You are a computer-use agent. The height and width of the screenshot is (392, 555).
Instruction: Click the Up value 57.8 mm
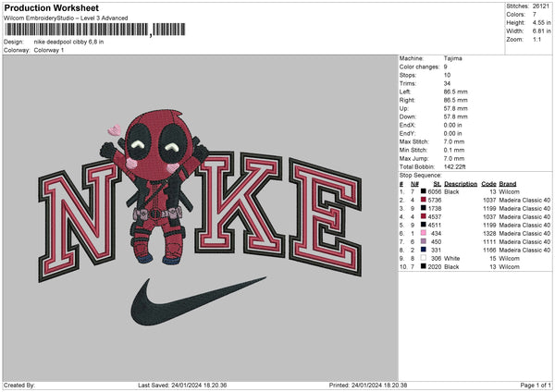(x=455, y=108)
